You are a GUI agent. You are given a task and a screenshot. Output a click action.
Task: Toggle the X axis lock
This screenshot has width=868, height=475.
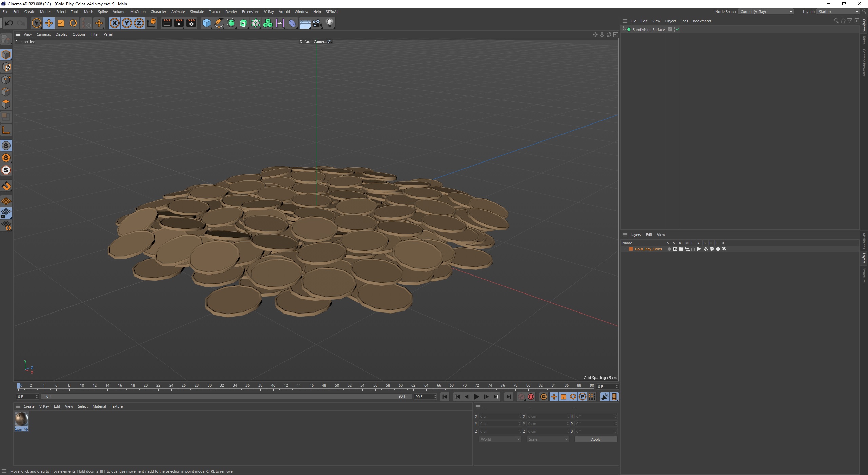(x=115, y=23)
